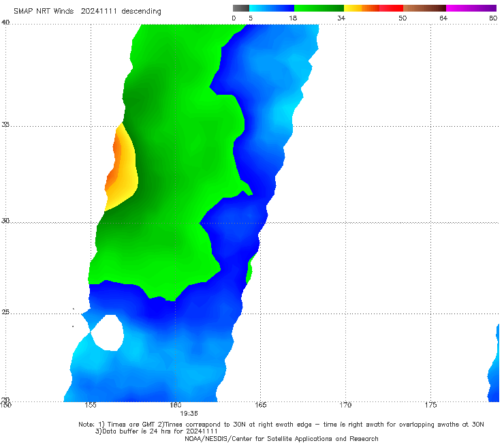Click the color bar label '5'
The width and height of the screenshot is (504, 443).
[x=251, y=18]
